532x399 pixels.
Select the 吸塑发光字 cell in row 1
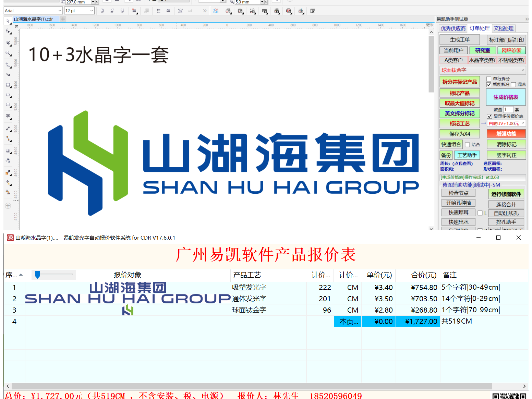268,287
